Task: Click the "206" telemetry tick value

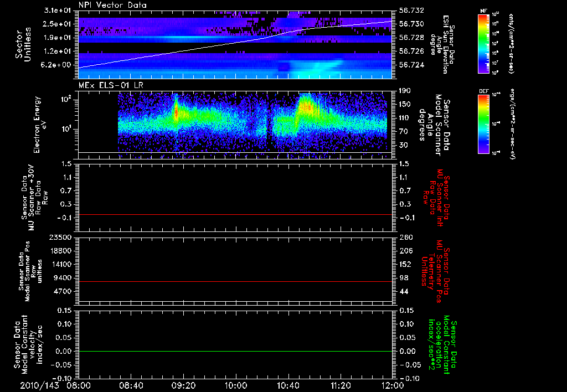Action: point(406,251)
